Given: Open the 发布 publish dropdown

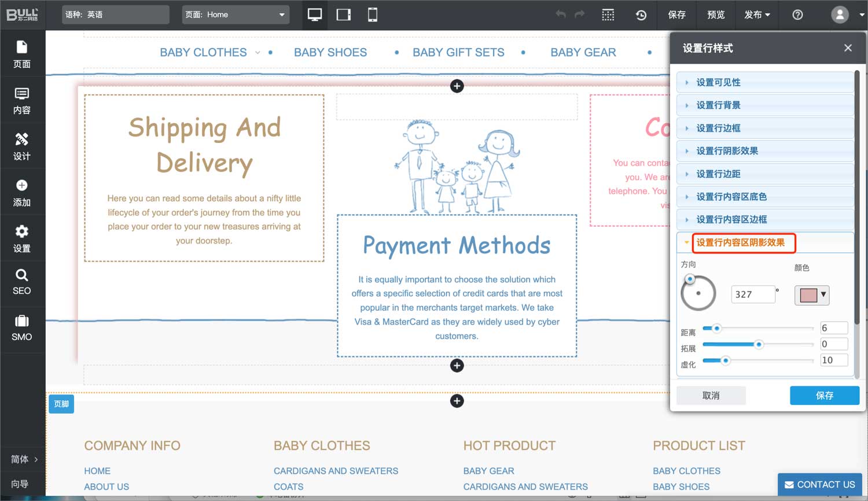Looking at the screenshot, I should tap(757, 15).
